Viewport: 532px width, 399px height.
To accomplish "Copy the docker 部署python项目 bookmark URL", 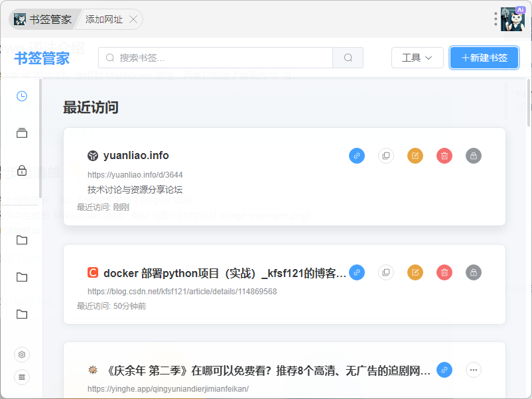I will coord(386,272).
